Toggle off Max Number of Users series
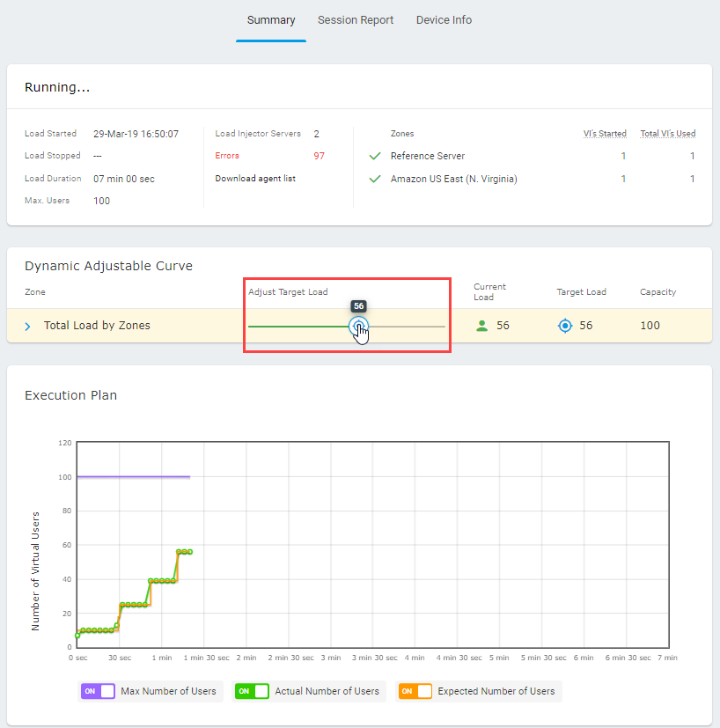 (x=98, y=691)
